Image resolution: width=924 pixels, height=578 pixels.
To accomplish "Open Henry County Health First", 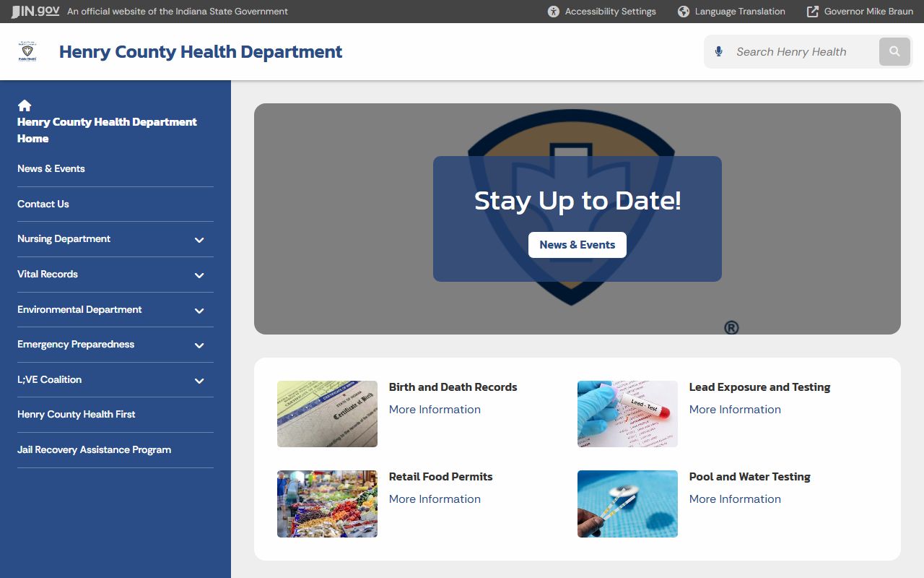I will (77, 414).
